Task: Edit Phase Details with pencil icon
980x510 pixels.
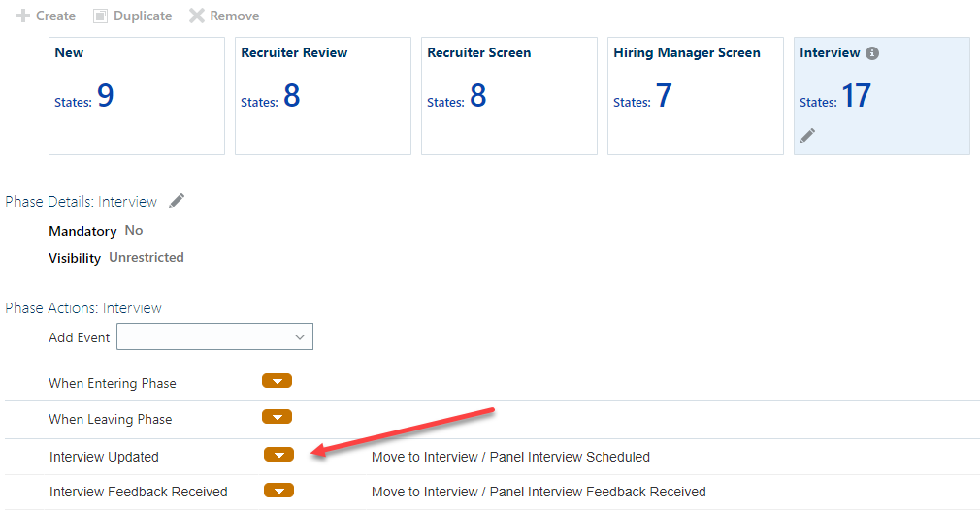Action: [177, 201]
